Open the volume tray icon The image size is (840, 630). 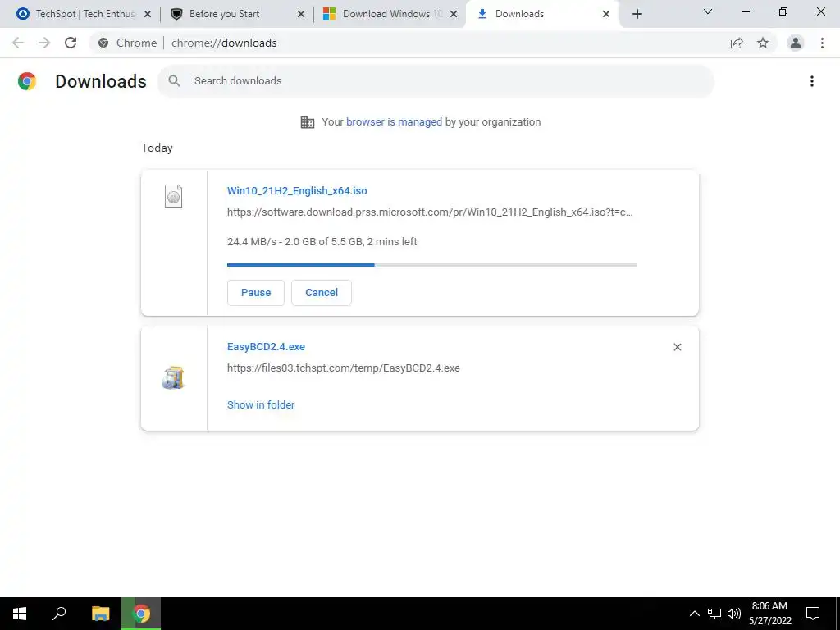[x=734, y=614]
